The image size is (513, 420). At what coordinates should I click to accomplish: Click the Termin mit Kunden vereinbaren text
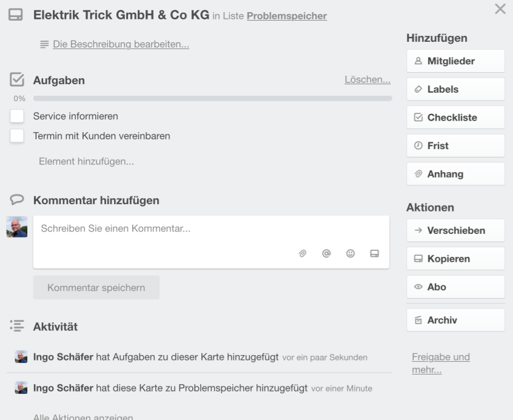[x=102, y=136]
